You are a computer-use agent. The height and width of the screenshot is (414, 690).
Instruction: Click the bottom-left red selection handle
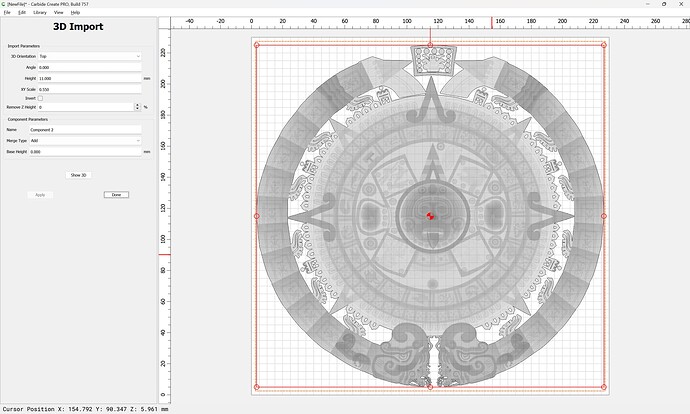[x=257, y=387]
